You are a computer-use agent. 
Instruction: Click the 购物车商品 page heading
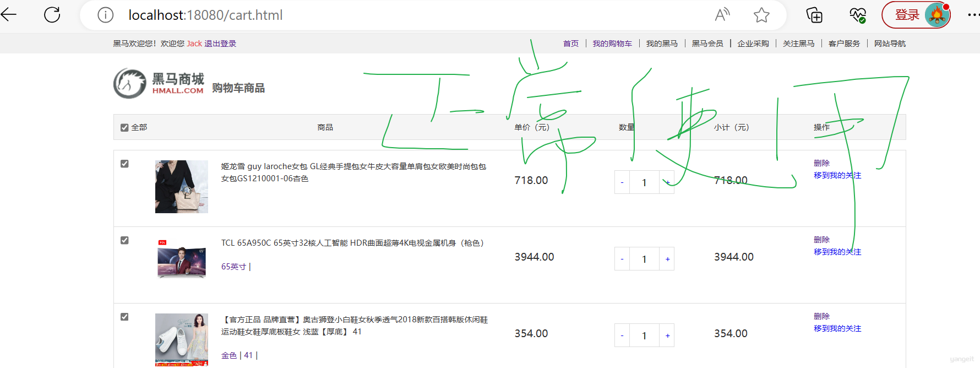(238, 88)
